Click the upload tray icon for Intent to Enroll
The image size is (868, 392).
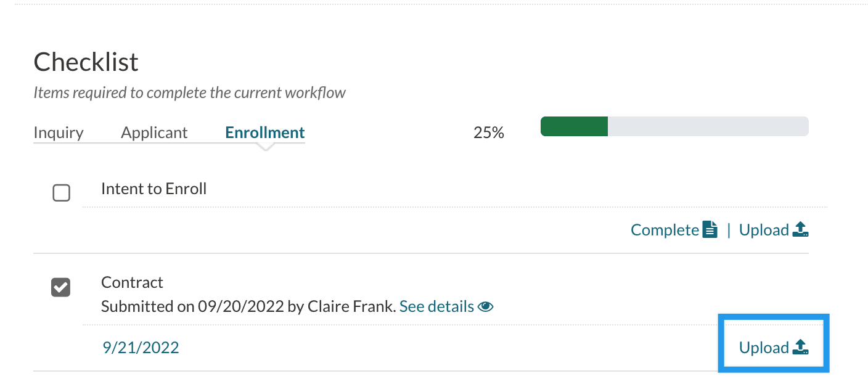pos(800,231)
